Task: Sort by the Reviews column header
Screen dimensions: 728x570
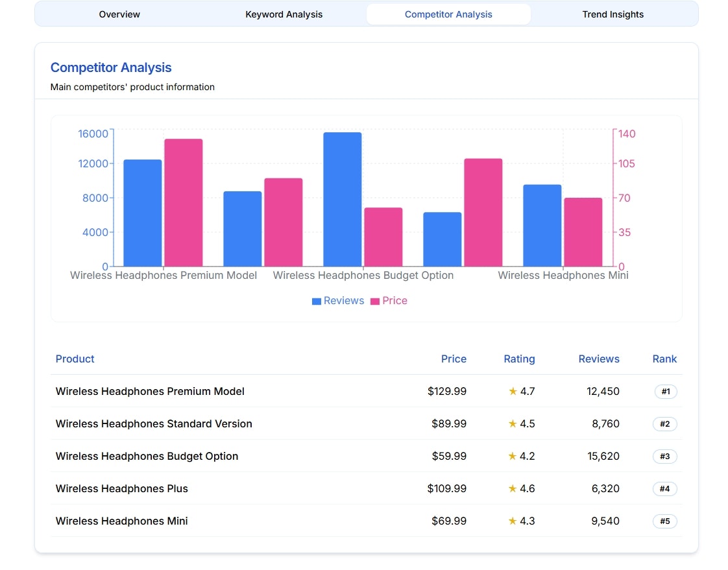Action: click(598, 359)
